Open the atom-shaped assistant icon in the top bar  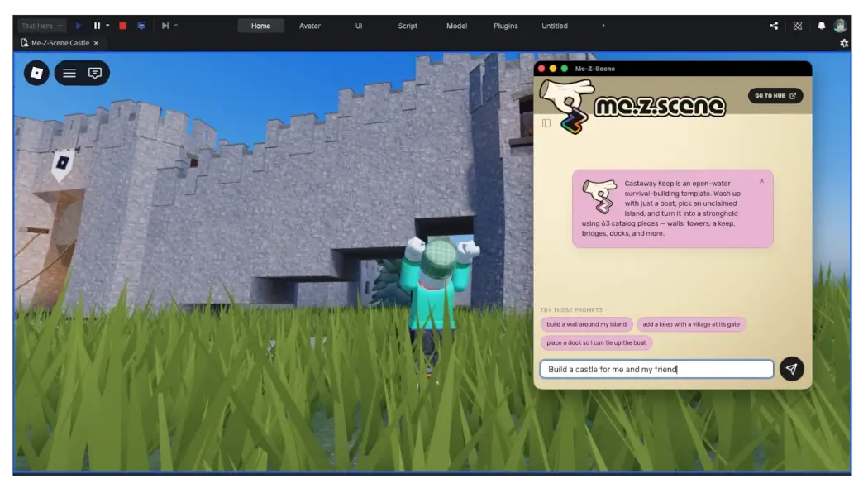click(798, 26)
